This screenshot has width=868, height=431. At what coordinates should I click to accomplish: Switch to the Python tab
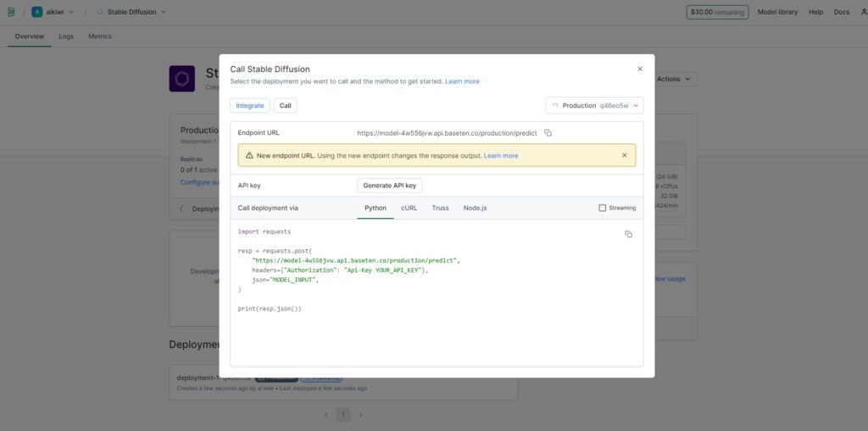(x=376, y=208)
